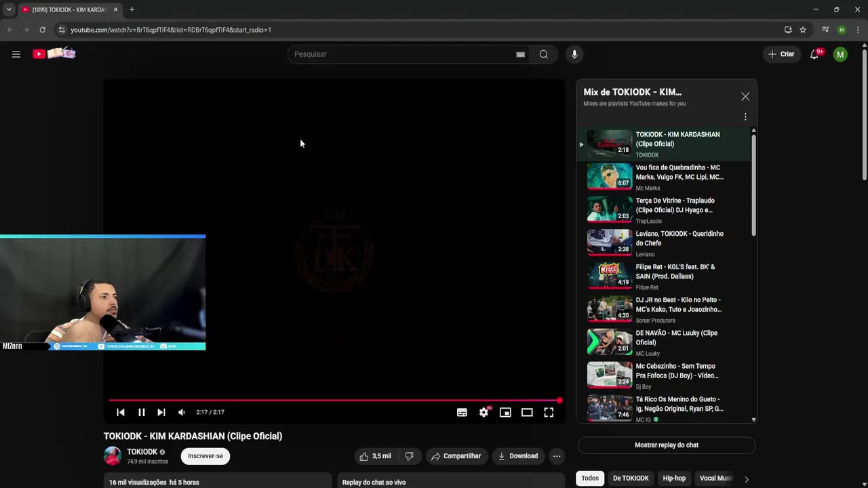Click the address bar URL
Image resolution: width=868 pixels, height=488 pixels.
pos(171,30)
